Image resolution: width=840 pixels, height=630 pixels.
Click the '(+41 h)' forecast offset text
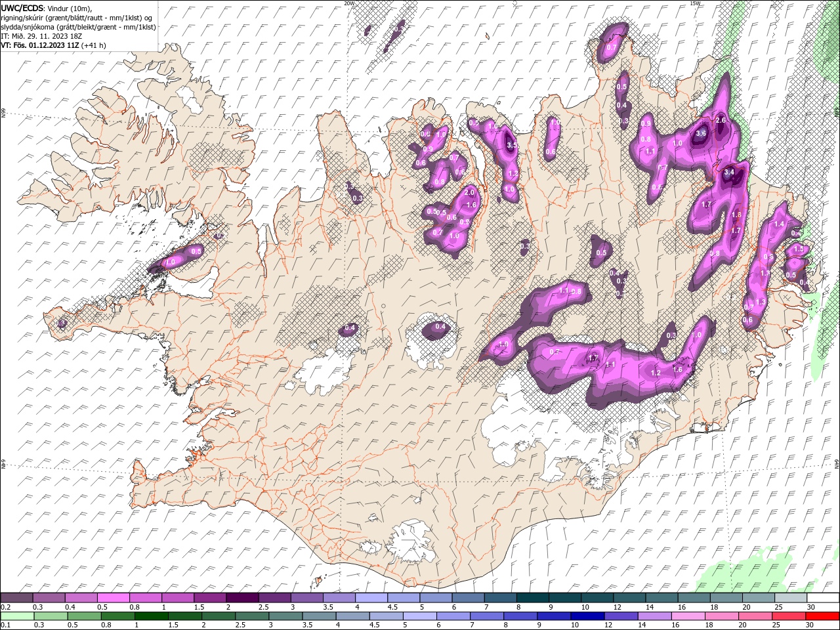click(x=94, y=45)
